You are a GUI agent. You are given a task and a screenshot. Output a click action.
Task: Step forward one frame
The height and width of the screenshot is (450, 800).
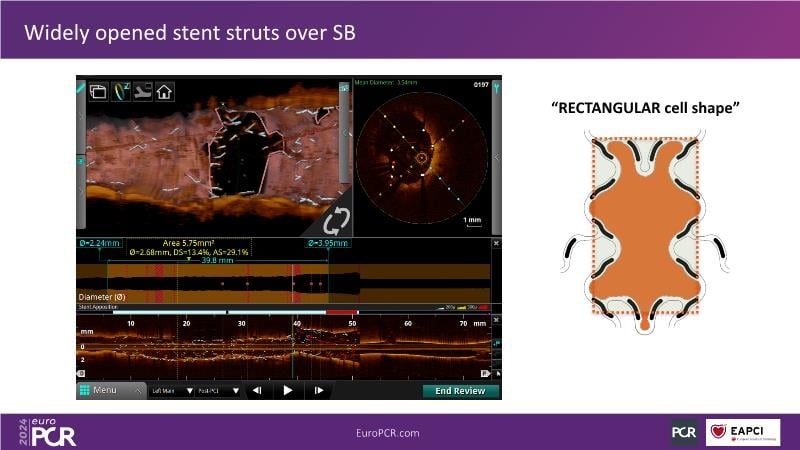tap(318, 391)
